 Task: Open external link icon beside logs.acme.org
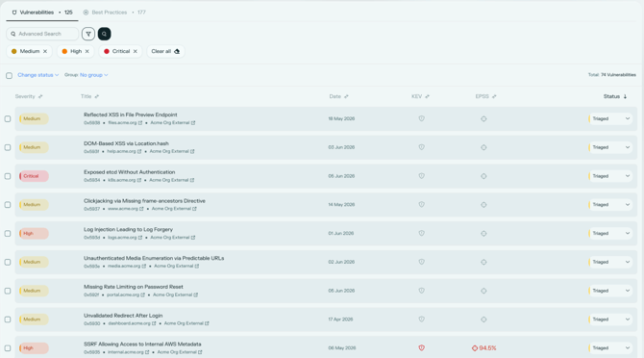[140, 238]
